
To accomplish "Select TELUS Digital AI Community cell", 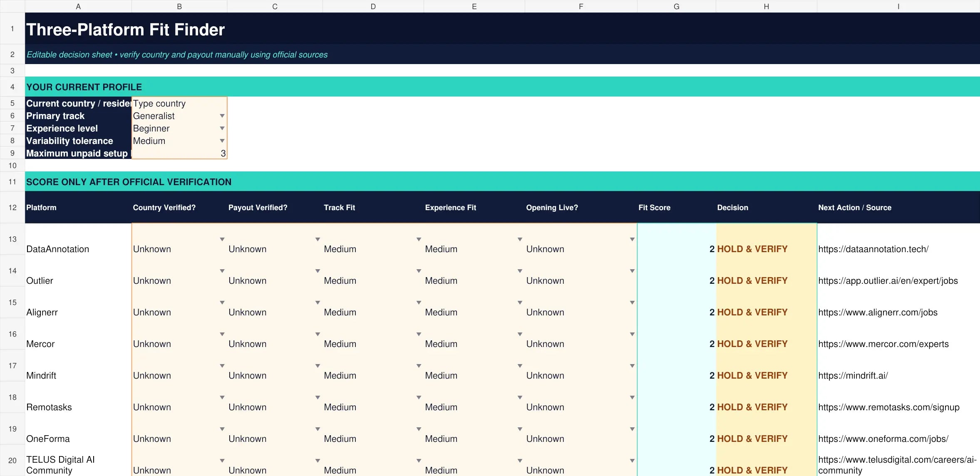I will 78,461.
